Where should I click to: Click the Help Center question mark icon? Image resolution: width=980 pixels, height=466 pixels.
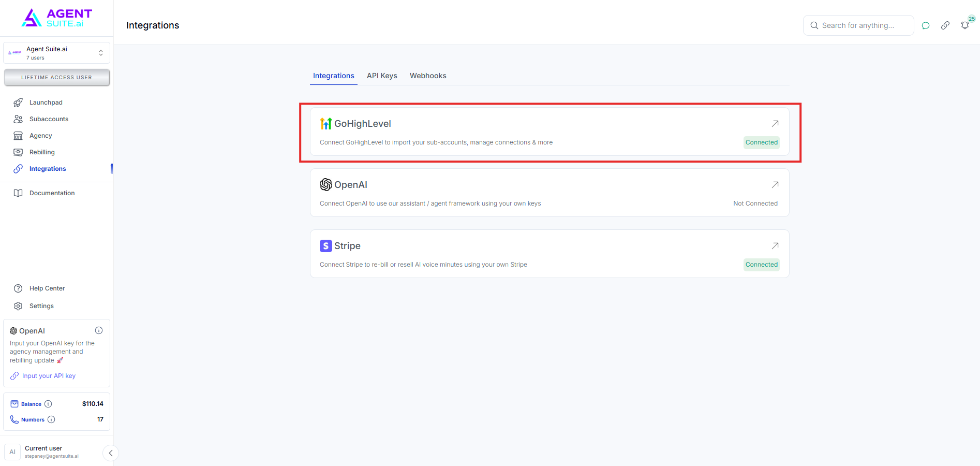pos(18,288)
